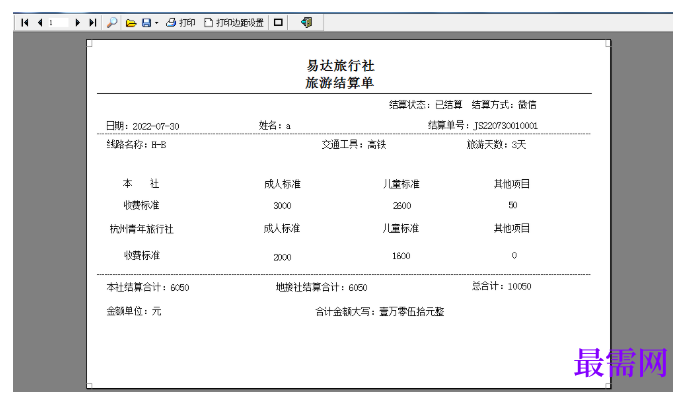The height and width of the screenshot is (394, 686).
Task: Click the text 金额单位：元
Action: [x=134, y=311]
